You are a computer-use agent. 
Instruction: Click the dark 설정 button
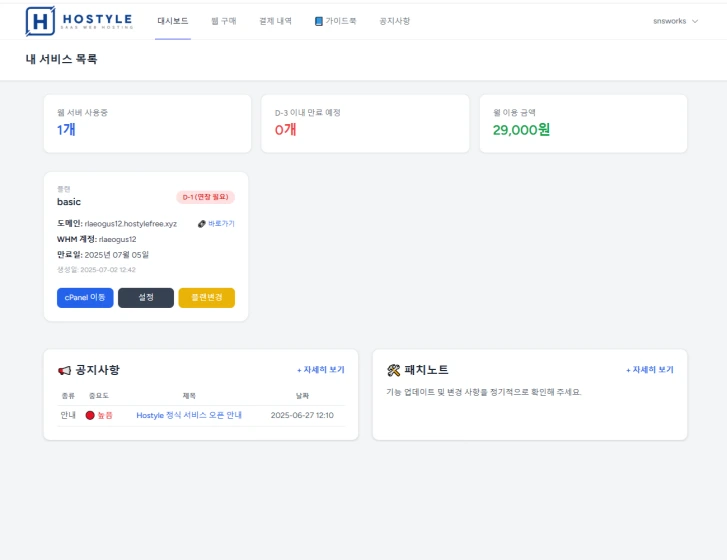(x=146, y=298)
